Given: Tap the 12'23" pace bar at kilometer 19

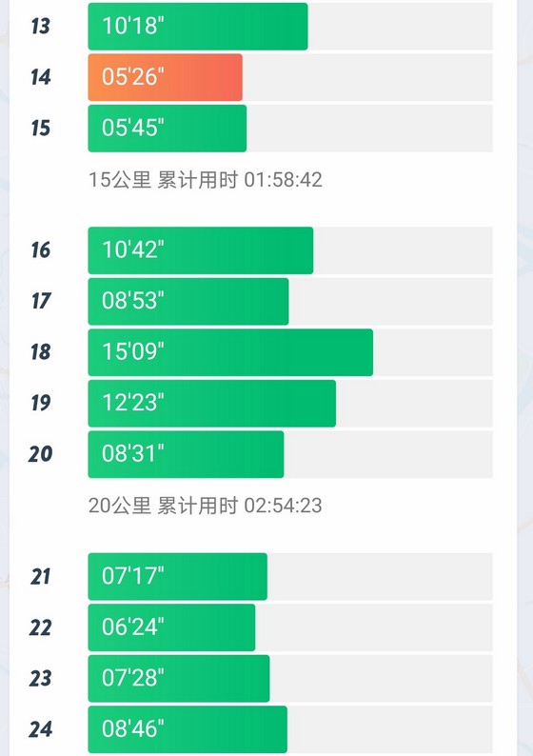Looking at the screenshot, I should (212, 404).
